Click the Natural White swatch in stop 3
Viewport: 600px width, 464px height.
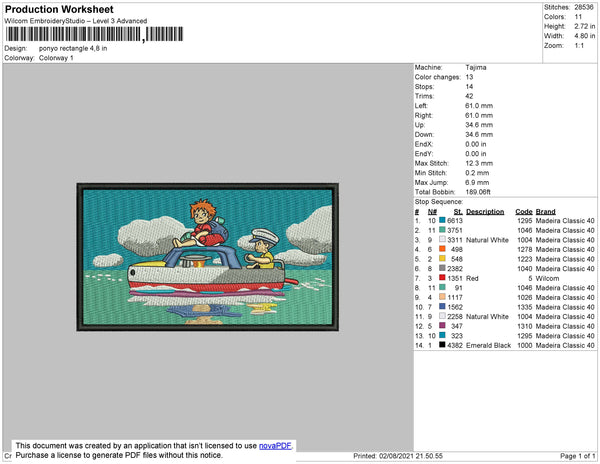[442, 239]
